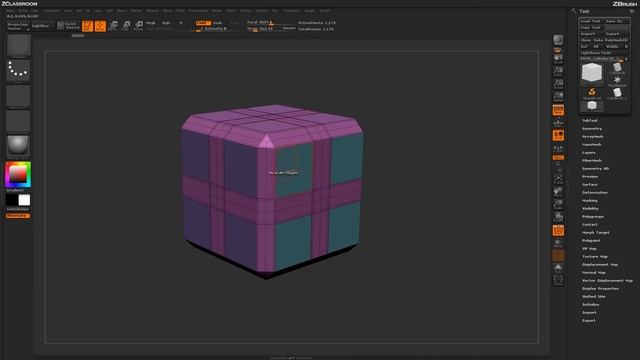Open the Material sphere selector
Image resolution: width=640 pixels, height=360 pixels.
coord(18,146)
